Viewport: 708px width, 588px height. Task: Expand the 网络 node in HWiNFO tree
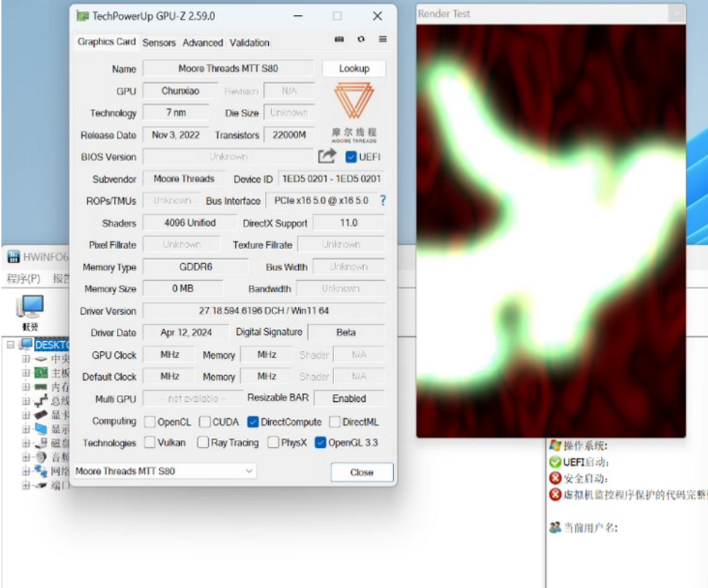(x=26, y=471)
